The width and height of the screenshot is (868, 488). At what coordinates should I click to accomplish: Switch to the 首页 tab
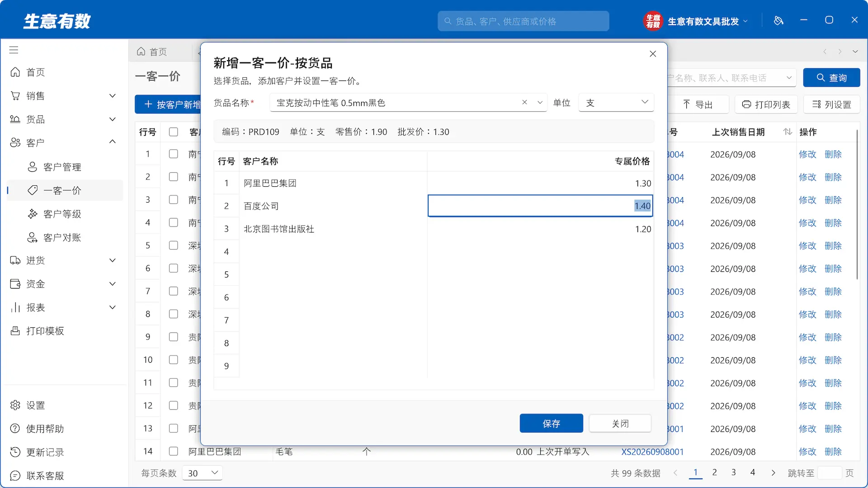pos(153,52)
